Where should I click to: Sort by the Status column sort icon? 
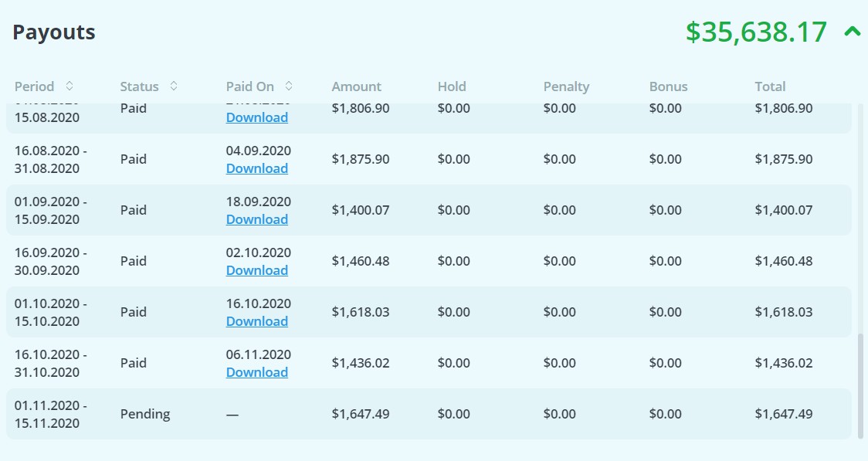pyautogui.click(x=173, y=86)
